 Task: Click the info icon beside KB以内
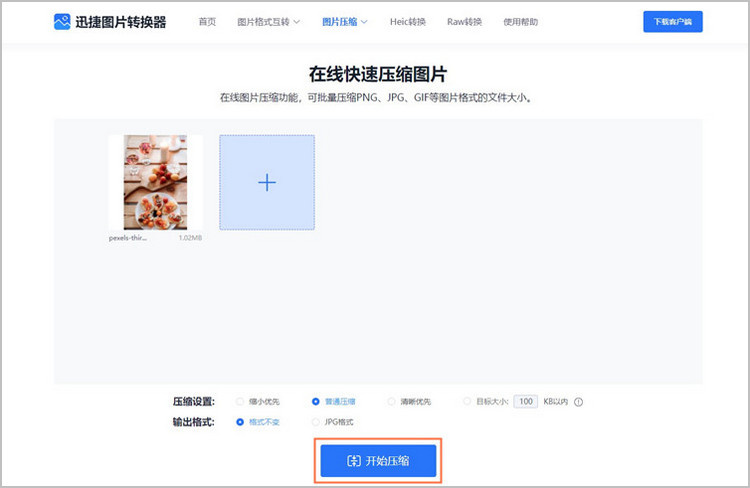(578, 402)
